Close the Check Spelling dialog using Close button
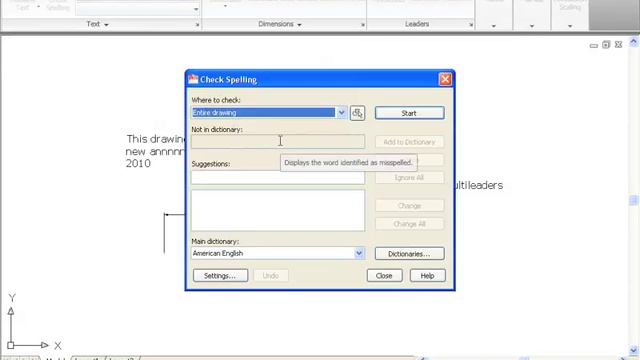640x360 pixels. [x=384, y=276]
